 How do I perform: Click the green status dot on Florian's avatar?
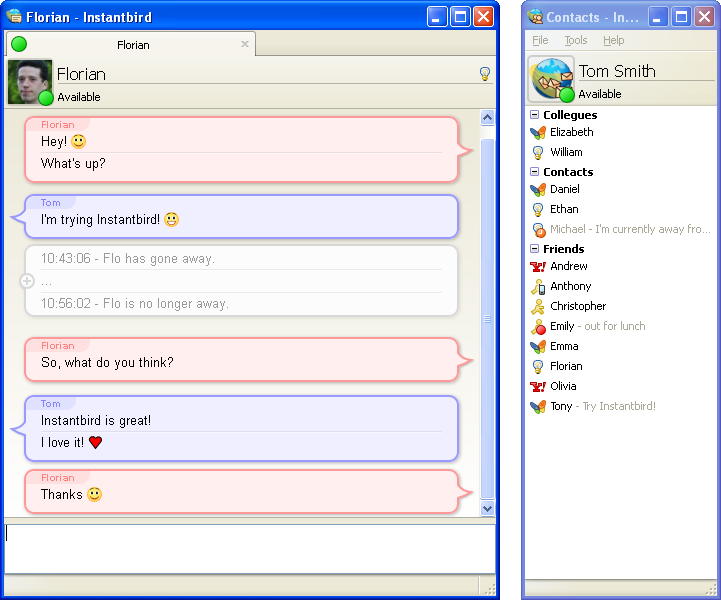coord(46,98)
